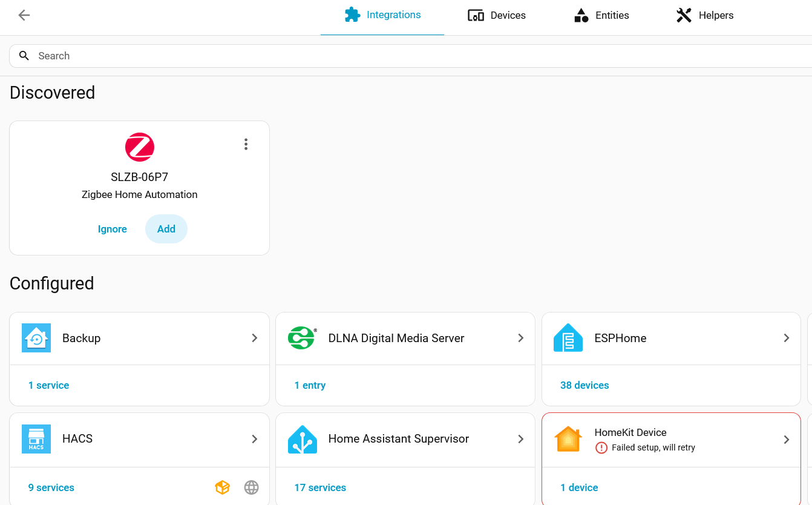Click the ESPHome integration icon
Viewport: 812px width, 505px height.
(568, 338)
